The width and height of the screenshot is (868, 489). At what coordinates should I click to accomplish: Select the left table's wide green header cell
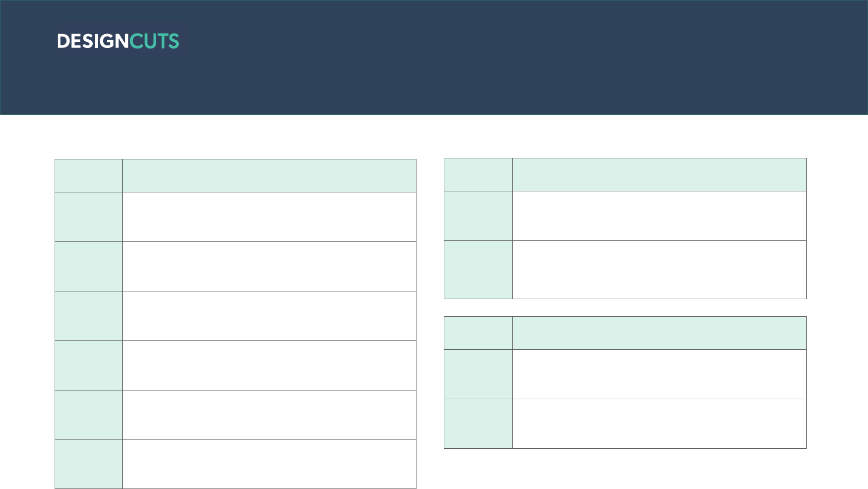[x=269, y=176]
